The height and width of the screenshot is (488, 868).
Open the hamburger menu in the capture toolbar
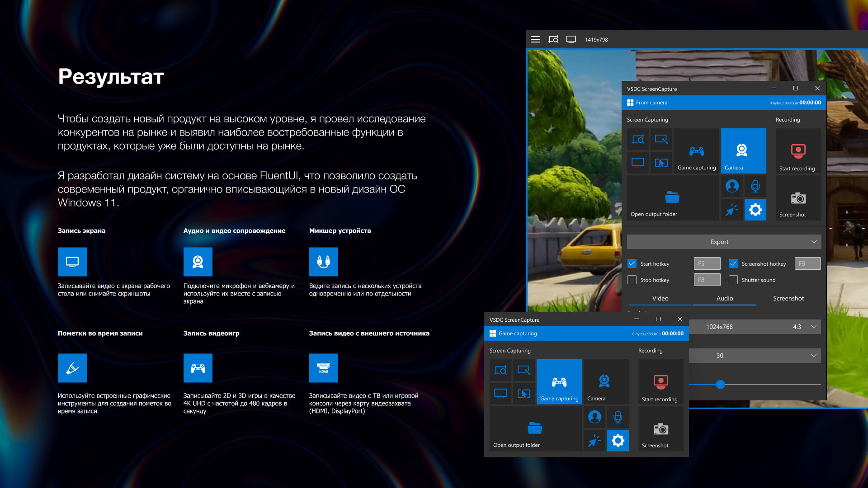click(x=535, y=39)
